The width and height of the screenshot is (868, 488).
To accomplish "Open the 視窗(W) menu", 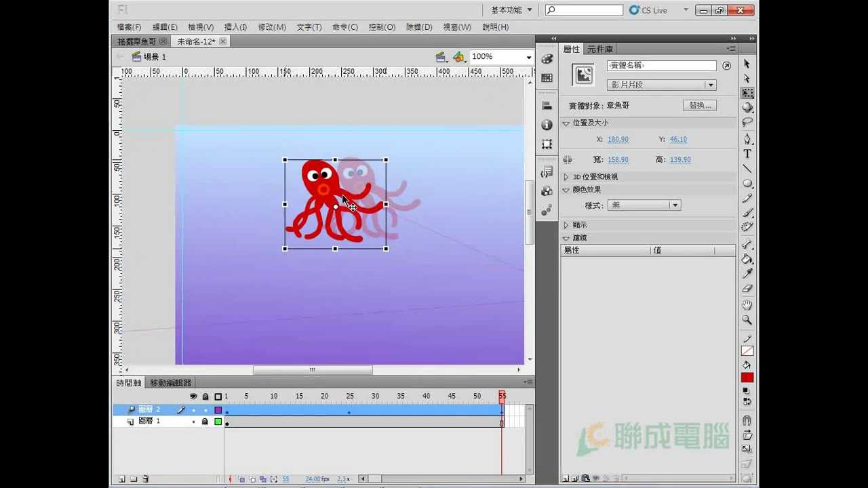I will coord(457,27).
